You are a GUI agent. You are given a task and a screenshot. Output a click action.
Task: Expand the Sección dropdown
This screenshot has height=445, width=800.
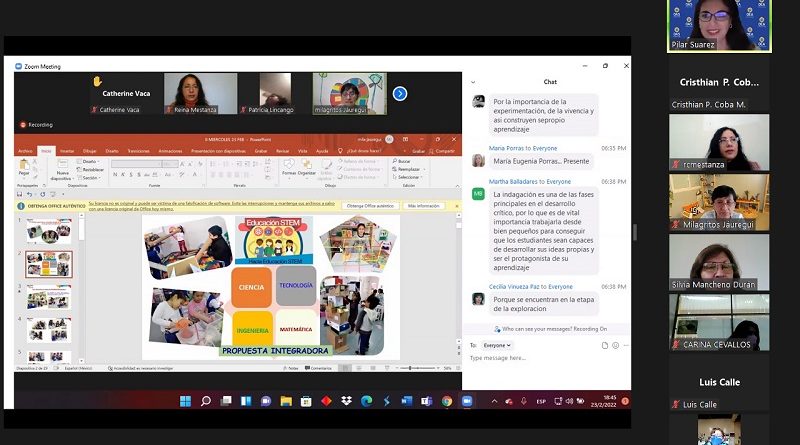89,178
